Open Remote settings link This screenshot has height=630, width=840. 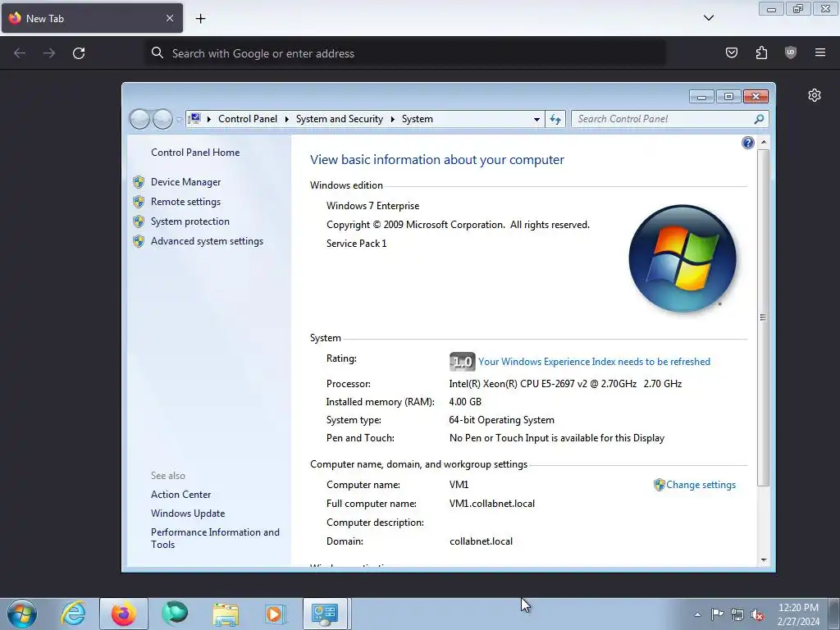(x=186, y=202)
